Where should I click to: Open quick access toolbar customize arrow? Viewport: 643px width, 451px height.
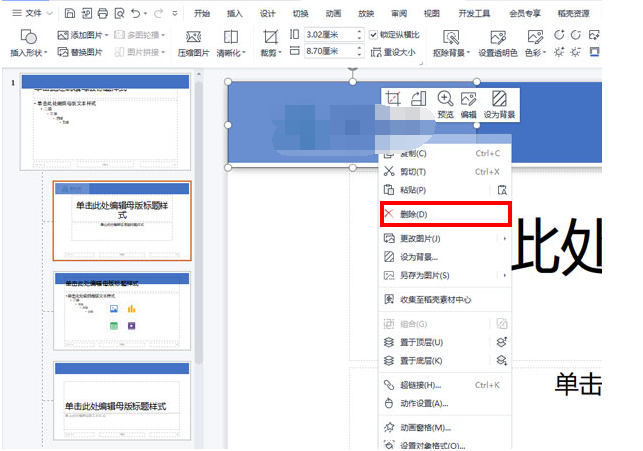(175, 13)
